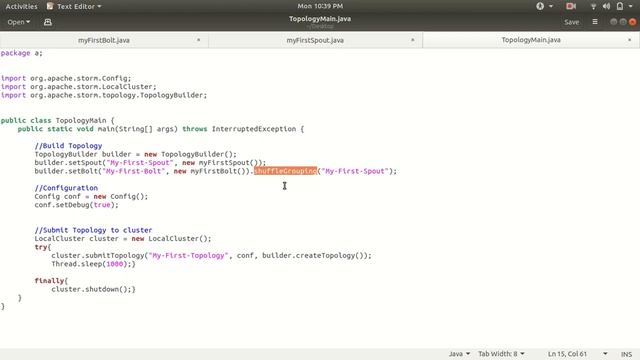The width and height of the screenshot is (640, 360).
Task: Close the Text Editor window
Action: point(632,22)
